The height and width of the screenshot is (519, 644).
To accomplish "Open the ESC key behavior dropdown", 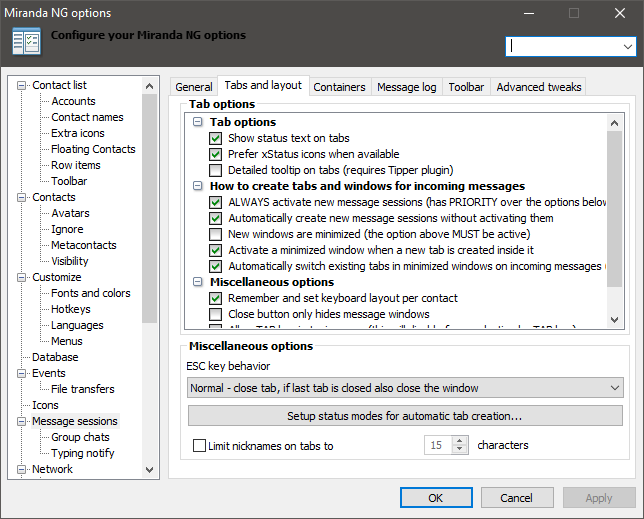I will click(405, 388).
